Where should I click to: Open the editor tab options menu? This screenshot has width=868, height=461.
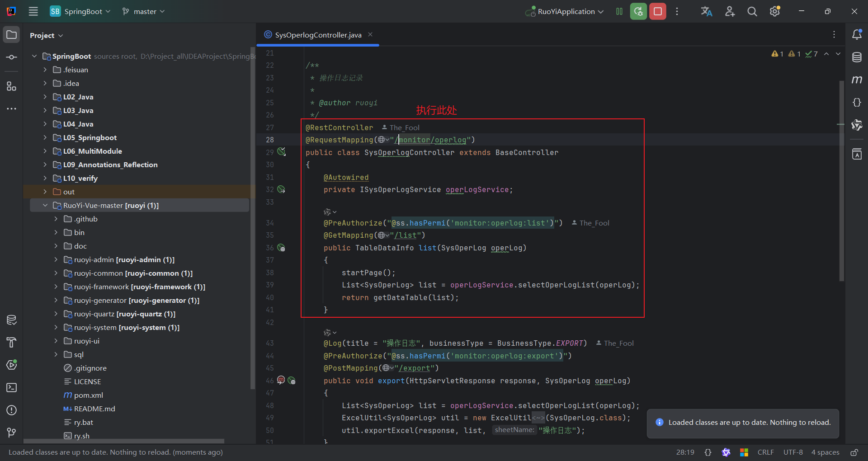tap(834, 35)
